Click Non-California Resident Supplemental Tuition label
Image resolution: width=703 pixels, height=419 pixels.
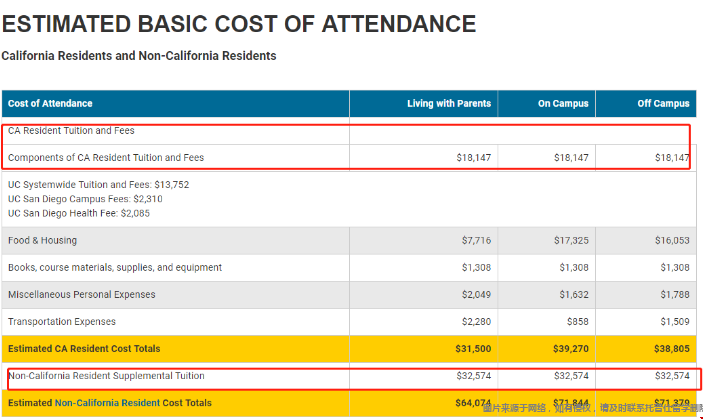(x=106, y=376)
